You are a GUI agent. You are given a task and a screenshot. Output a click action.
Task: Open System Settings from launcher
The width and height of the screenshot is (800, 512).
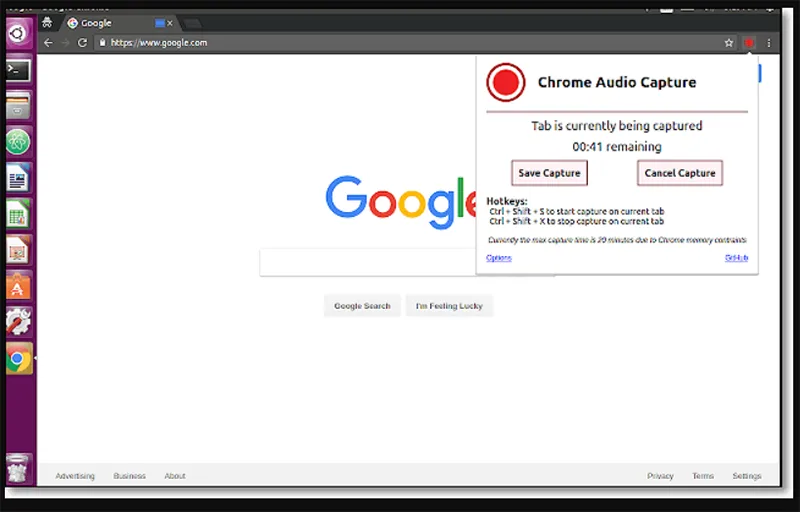18,322
